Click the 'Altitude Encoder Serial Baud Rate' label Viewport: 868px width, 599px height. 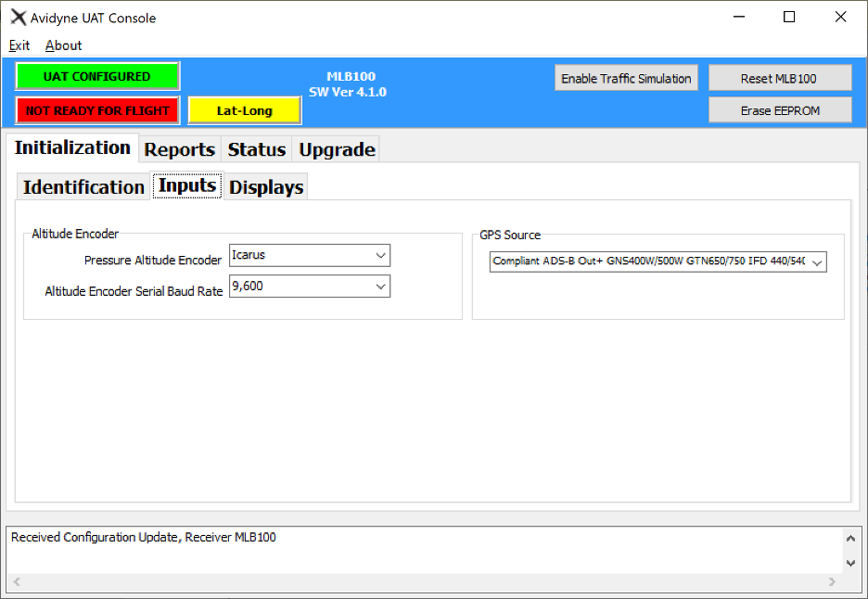pyautogui.click(x=134, y=291)
